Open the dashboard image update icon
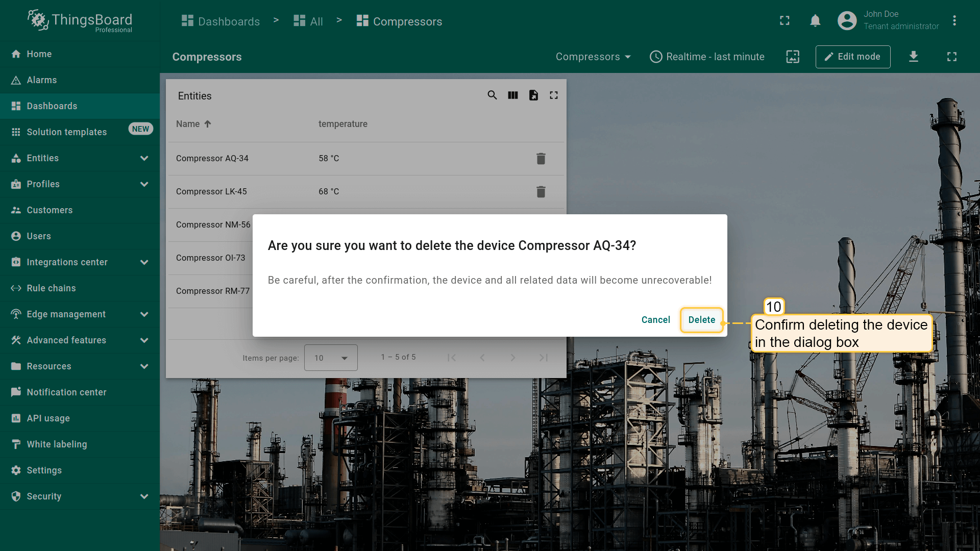980x551 pixels. tap(793, 57)
